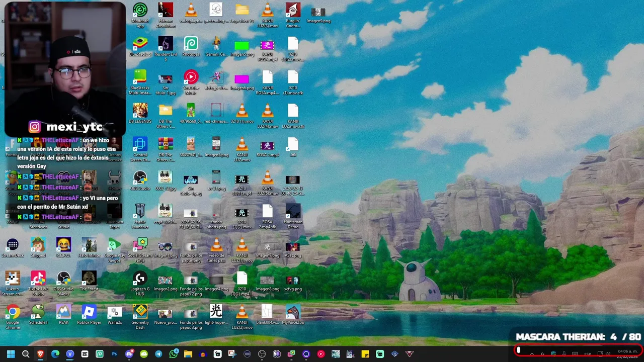The height and width of the screenshot is (362, 644).
Task: Launch Geometry Dash from desktop
Action: click(140, 317)
